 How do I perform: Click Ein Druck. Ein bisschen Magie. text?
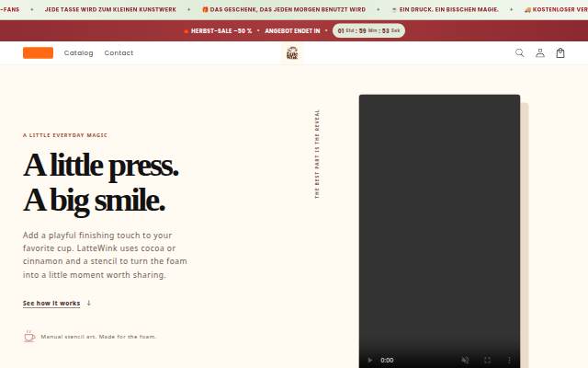point(449,9)
